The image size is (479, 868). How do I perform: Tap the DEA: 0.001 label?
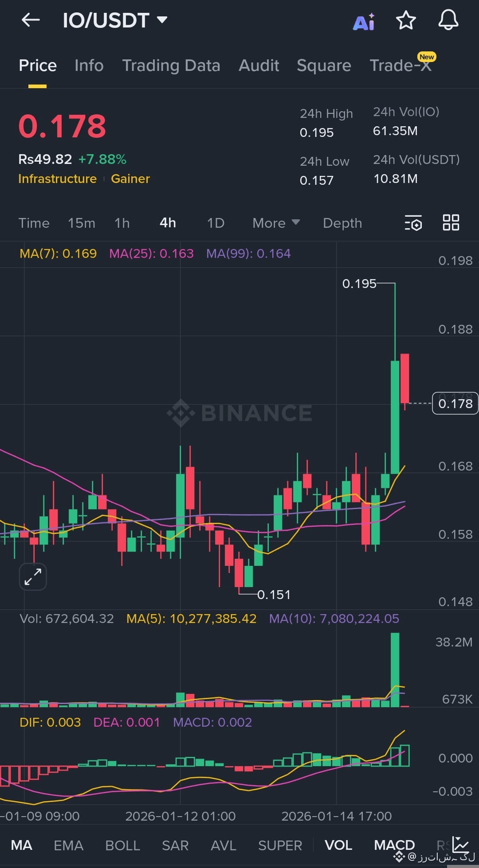coord(126,722)
